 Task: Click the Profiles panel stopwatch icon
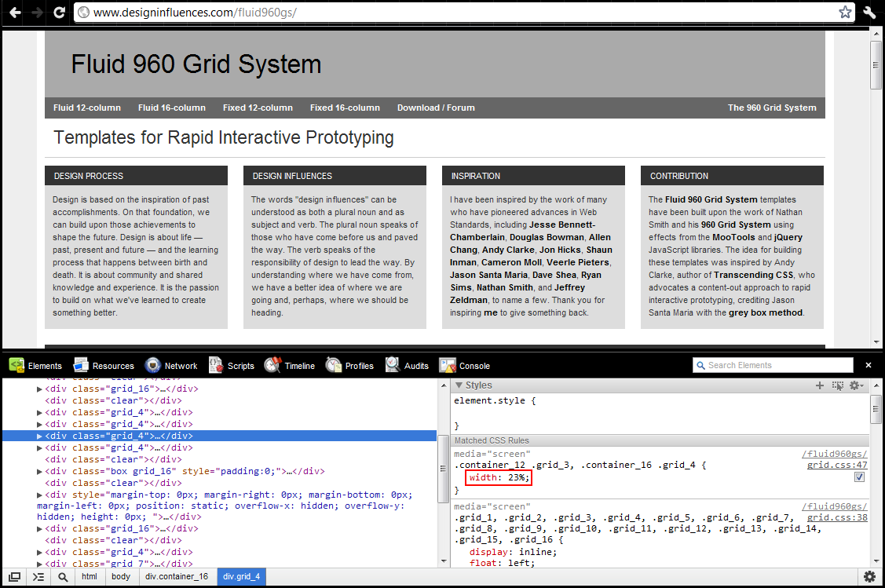click(x=334, y=365)
